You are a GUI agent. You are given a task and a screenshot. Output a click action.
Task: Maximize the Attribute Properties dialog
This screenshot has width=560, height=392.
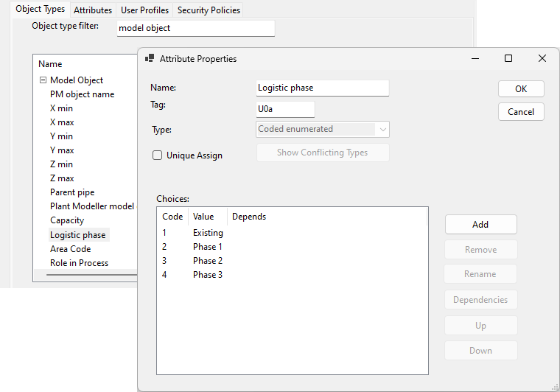tap(508, 59)
